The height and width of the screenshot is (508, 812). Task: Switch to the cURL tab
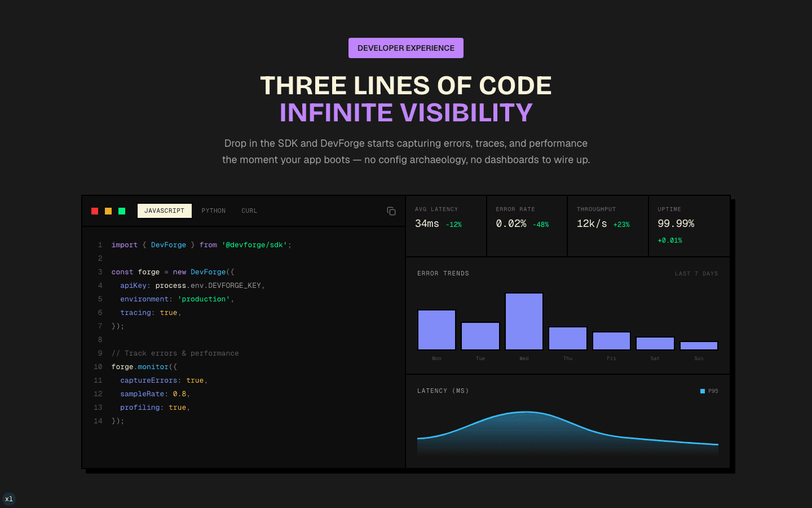click(x=249, y=211)
